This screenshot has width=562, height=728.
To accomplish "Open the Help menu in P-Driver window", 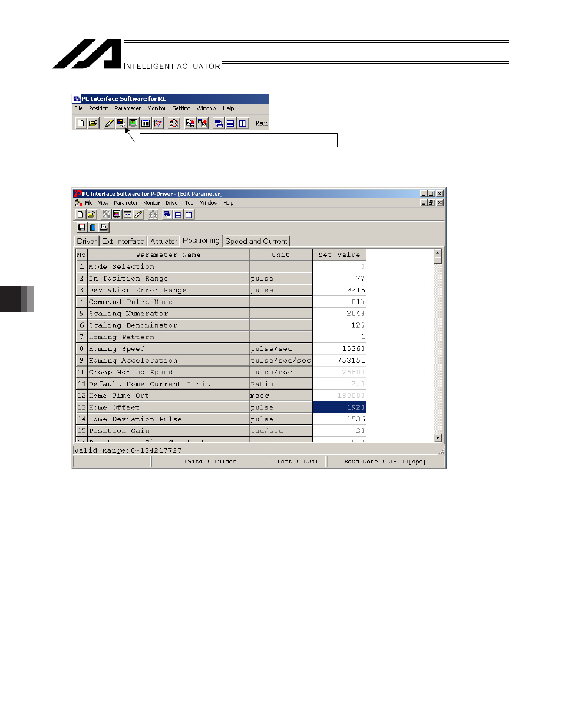I will [x=229, y=203].
